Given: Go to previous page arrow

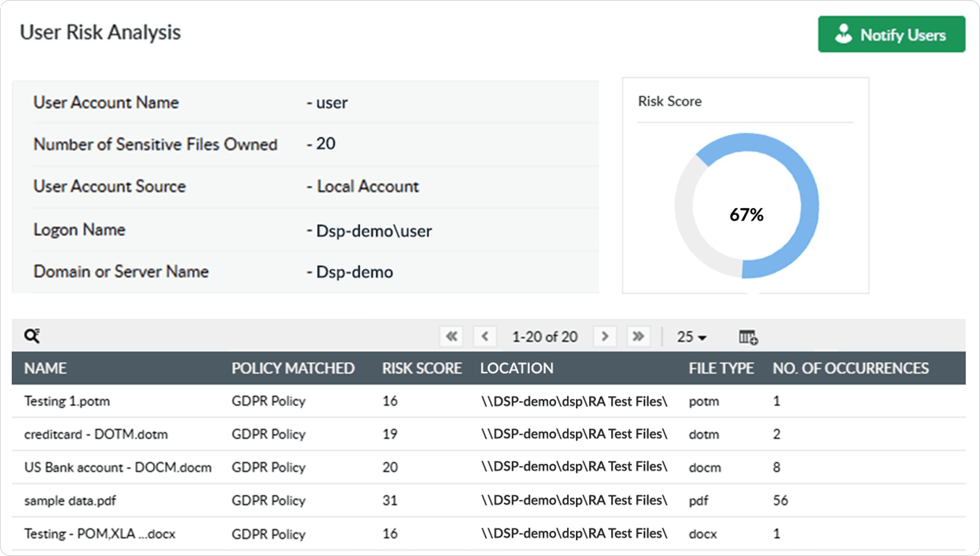Looking at the screenshot, I should click(485, 336).
